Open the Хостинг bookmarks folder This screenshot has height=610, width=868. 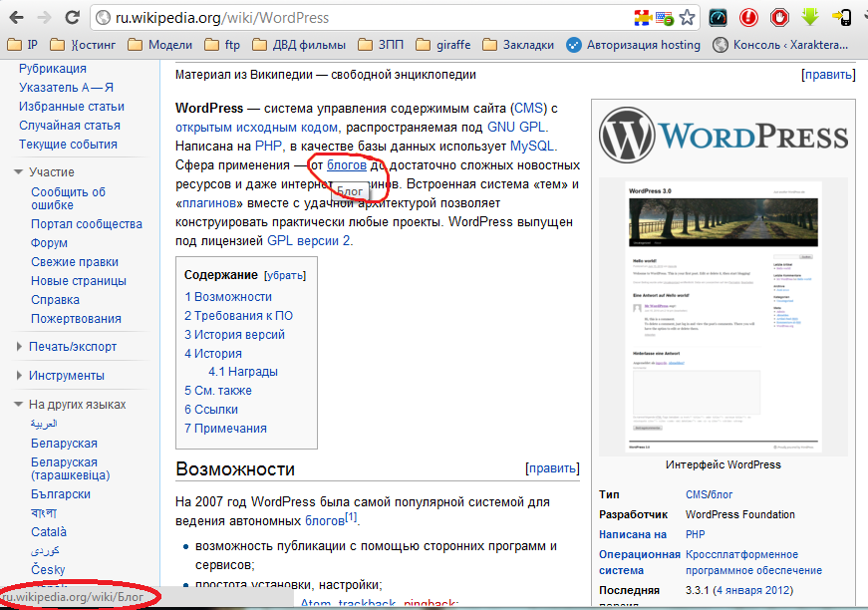click(x=83, y=45)
